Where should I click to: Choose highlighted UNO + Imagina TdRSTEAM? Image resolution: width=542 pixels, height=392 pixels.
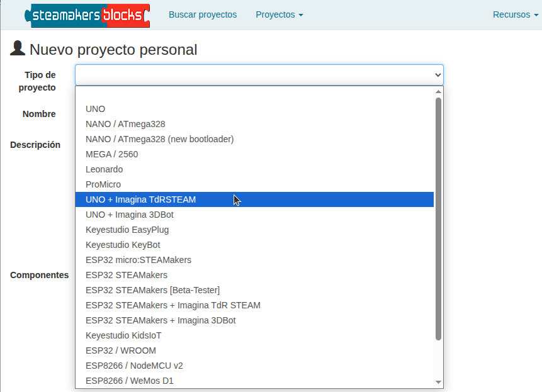140,199
